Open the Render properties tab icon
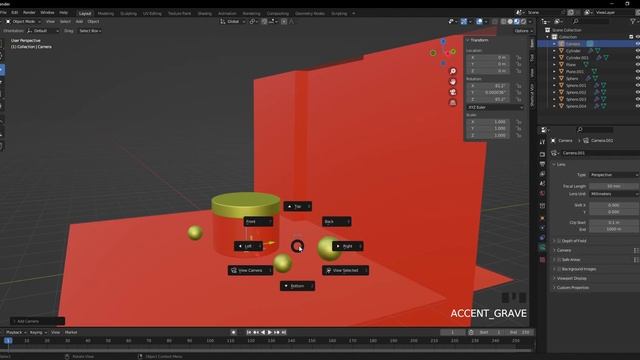The image size is (640, 360). (x=542, y=154)
